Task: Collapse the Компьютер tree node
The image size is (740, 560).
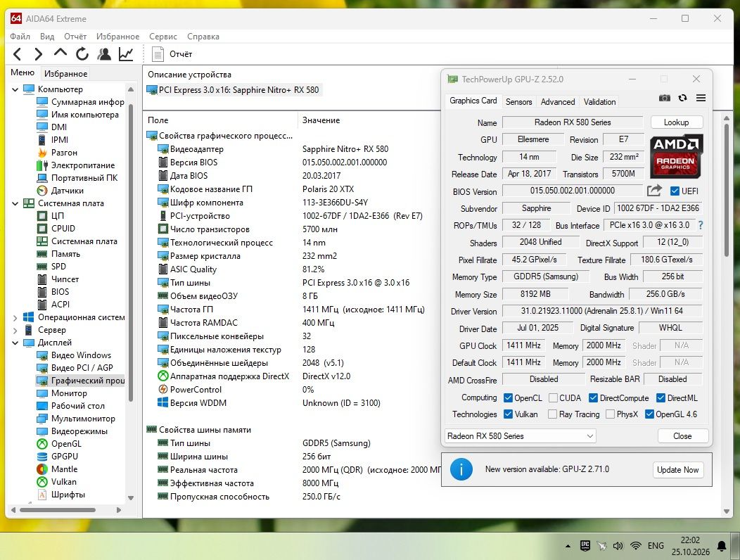Action: click(15, 89)
